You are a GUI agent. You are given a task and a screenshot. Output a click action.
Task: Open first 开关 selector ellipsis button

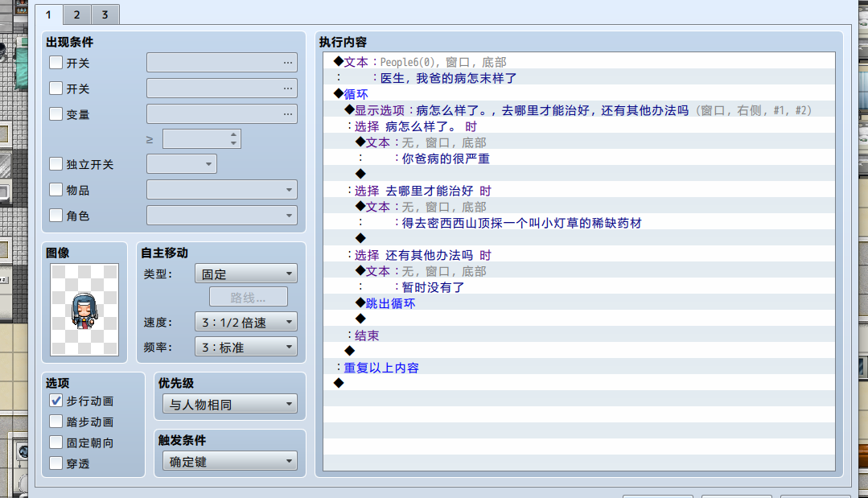[288, 63]
